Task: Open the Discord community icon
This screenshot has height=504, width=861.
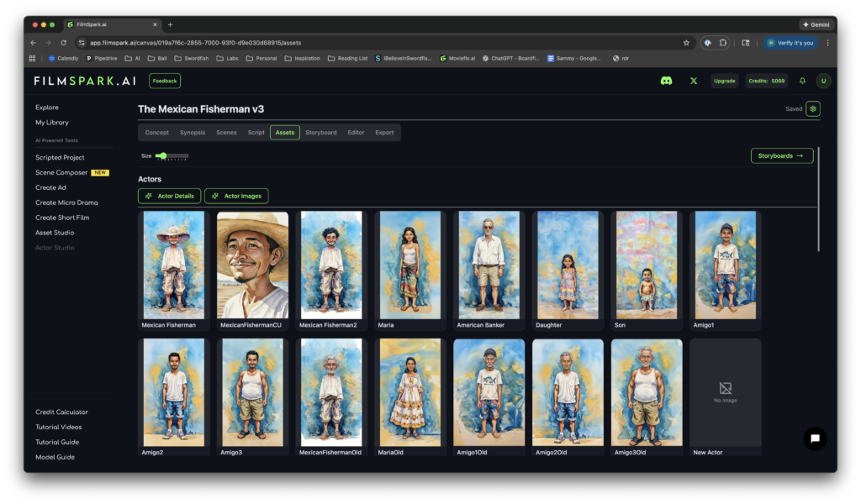Action: click(665, 80)
